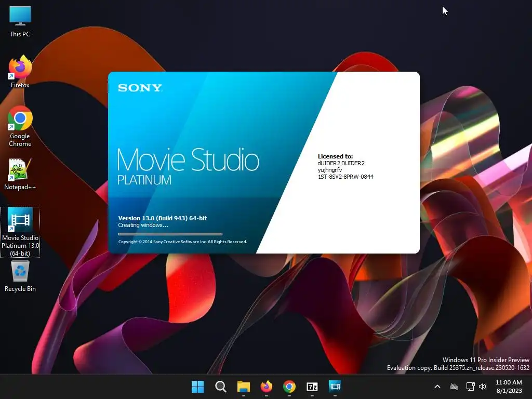This screenshot has width=532, height=399.
Task: Click license name 'dUIDER2 DUIDER2'
Action: tap(341, 163)
